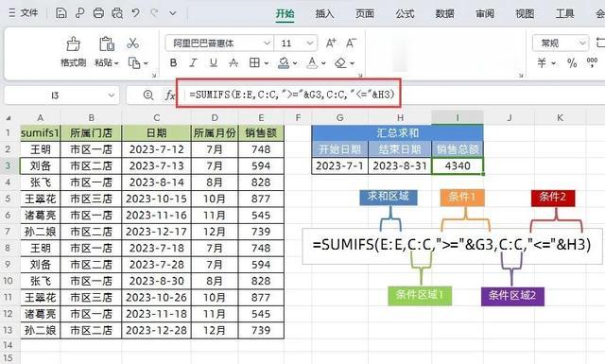This screenshot has height=364, width=605.
Task: Toggle Italic formatting
Action: pos(193,62)
